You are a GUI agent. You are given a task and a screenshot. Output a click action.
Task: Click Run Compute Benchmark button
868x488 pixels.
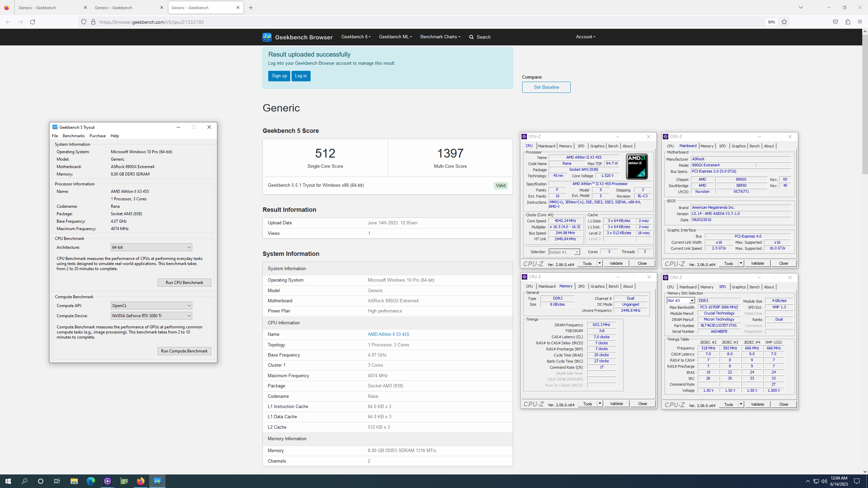[184, 351]
